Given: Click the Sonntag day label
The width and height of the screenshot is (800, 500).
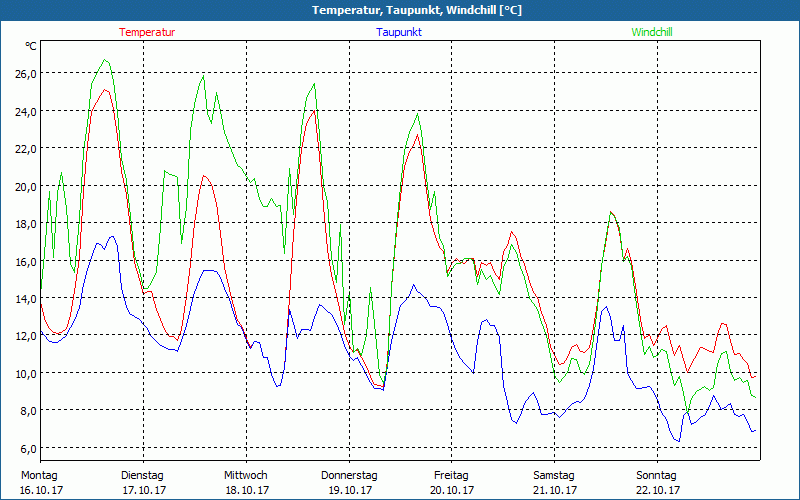Looking at the screenshot, I should (x=657, y=476).
